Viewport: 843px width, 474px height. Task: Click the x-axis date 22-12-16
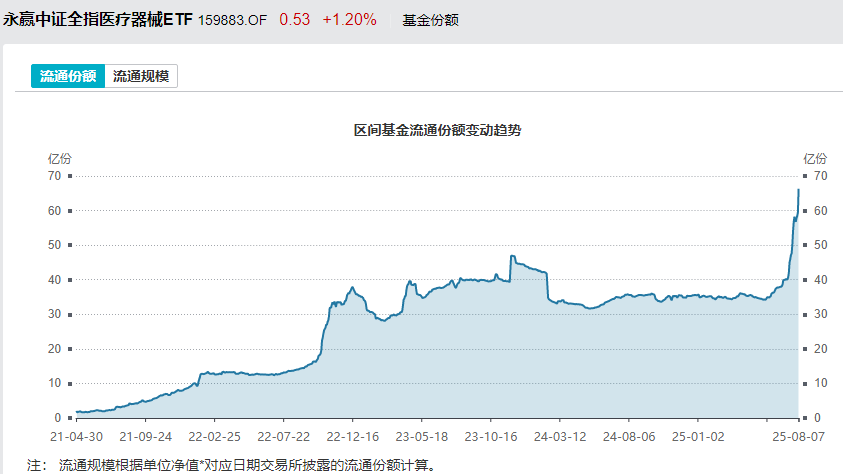point(353,437)
